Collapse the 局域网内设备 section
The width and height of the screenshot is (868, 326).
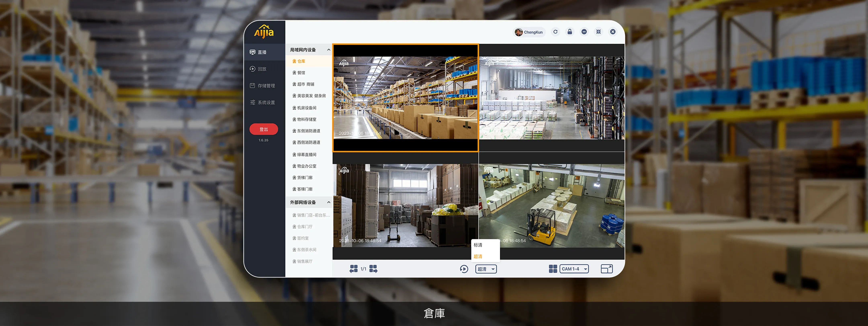[x=329, y=50]
